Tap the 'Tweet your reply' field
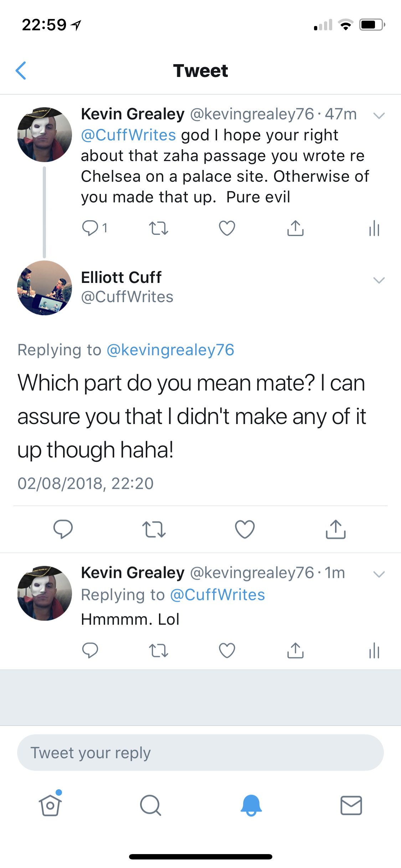This screenshot has width=401, height=868. [x=200, y=753]
